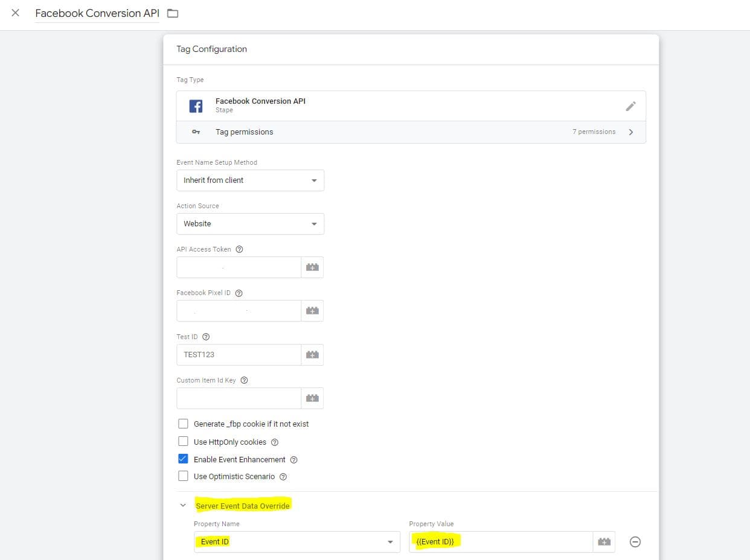Enable Generate _fbp cookie if not exist
The height and width of the screenshot is (560, 750).
183,424
